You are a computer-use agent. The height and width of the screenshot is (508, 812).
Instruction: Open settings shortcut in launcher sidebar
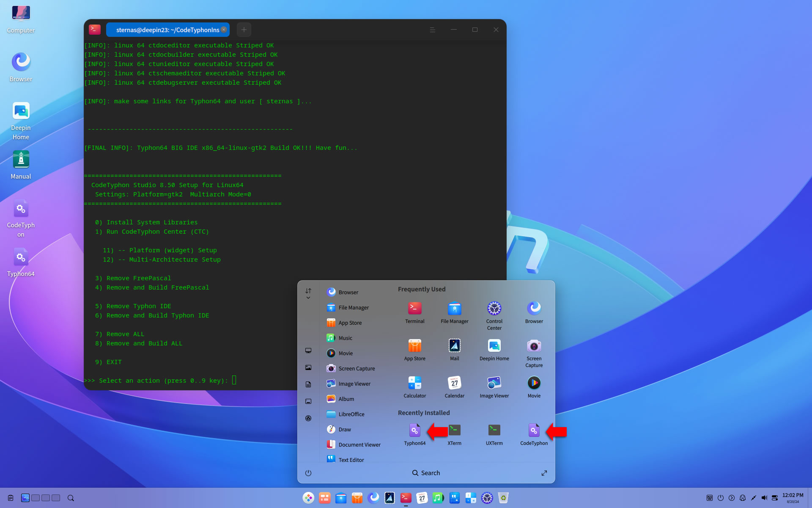[x=308, y=418]
